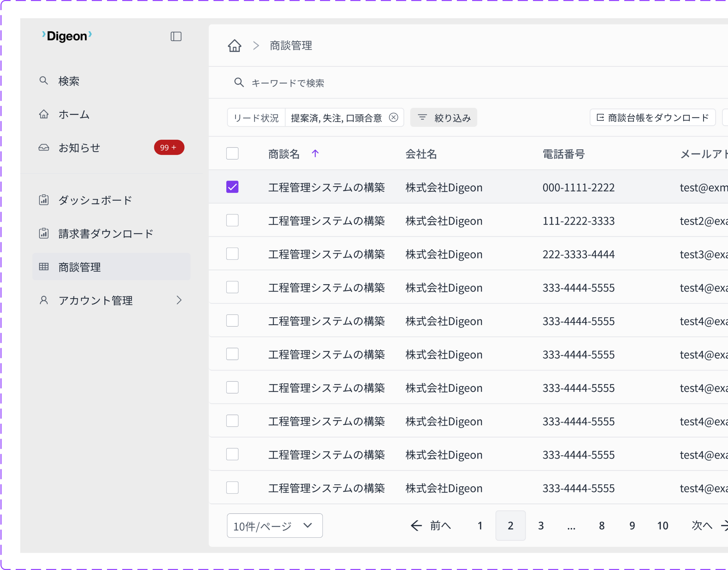Toggle the select-all header checkbox

pos(232,154)
